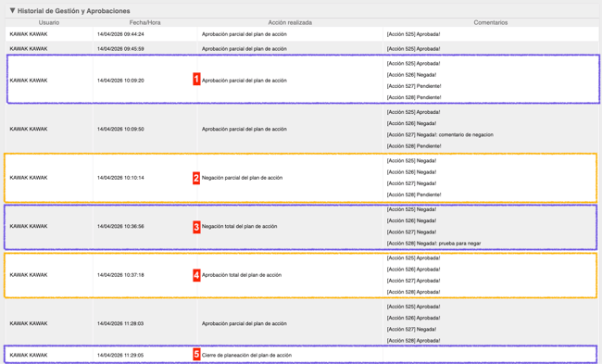This screenshot has width=602, height=364.
Task: Click 'Aprobación parcial' action in the 09:45:59 row
Action: [x=245, y=49]
